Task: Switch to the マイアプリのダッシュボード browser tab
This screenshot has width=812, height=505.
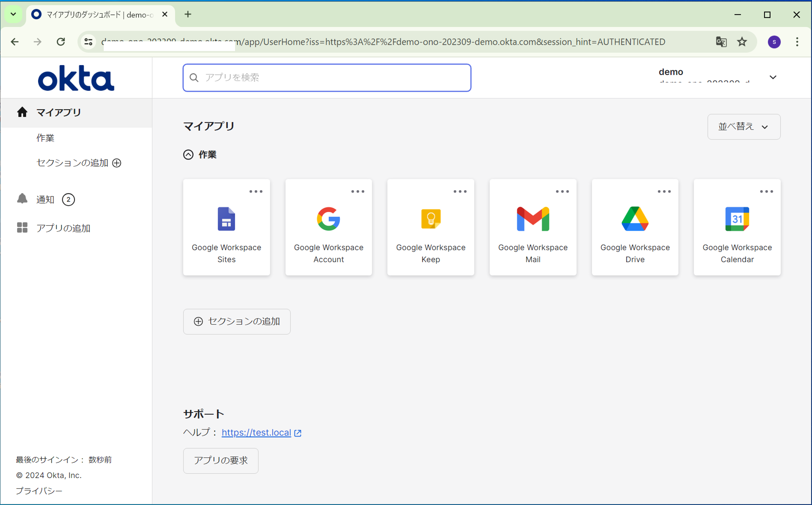Action: (100, 15)
